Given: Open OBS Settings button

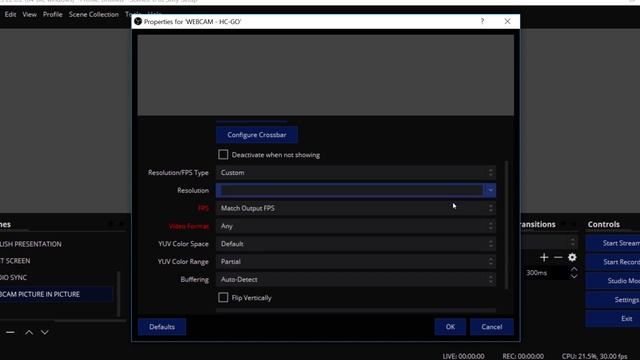Looking at the screenshot, I should [613, 300].
